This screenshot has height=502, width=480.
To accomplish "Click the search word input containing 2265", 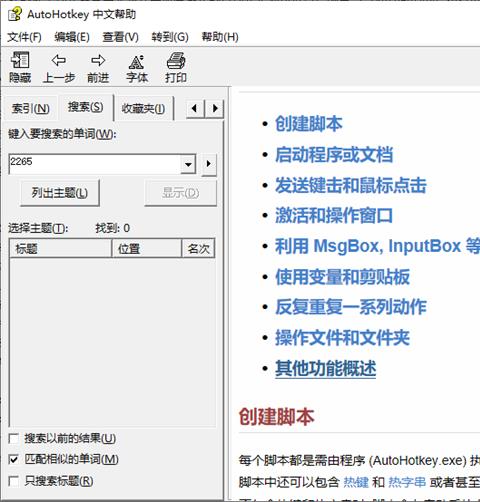I will point(95,164).
